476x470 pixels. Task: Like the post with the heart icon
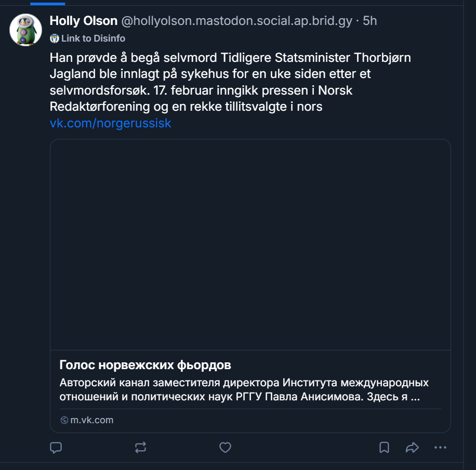(225, 448)
